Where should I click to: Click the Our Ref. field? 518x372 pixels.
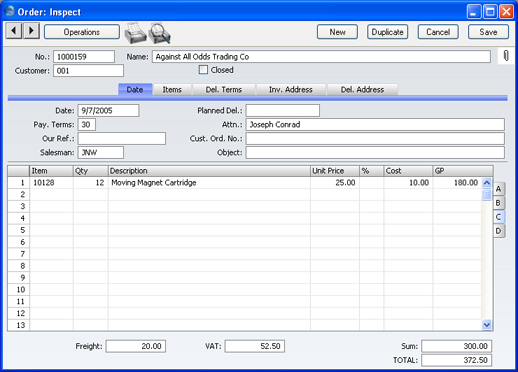pos(122,139)
